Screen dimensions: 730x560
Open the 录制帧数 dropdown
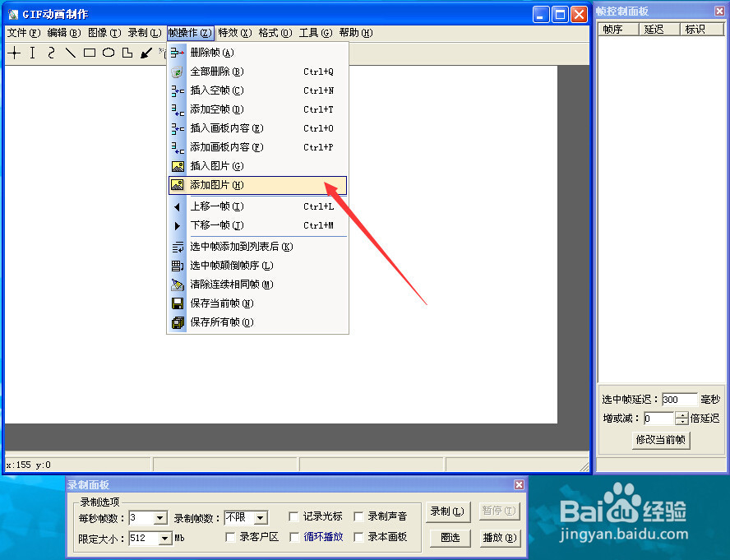261,517
